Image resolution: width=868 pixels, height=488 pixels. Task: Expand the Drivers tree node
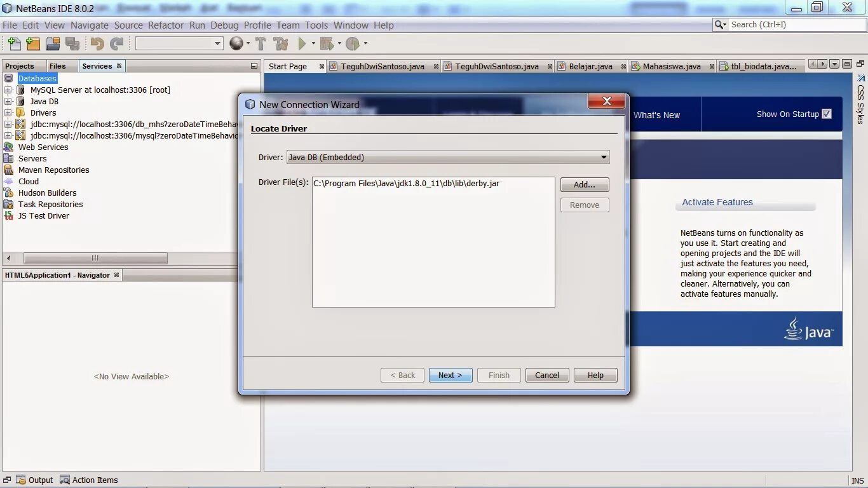(x=8, y=112)
